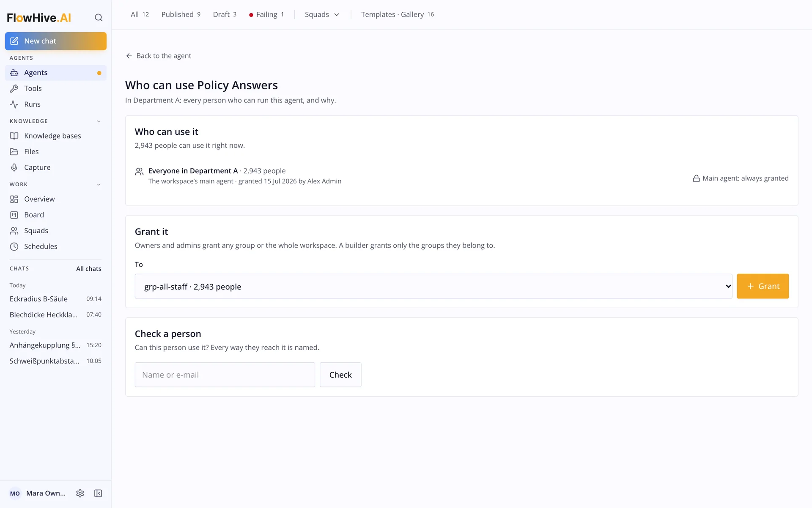Screen dimensions: 812x508
Task: Open the grp-all-staff group dropdown
Action: point(433,286)
